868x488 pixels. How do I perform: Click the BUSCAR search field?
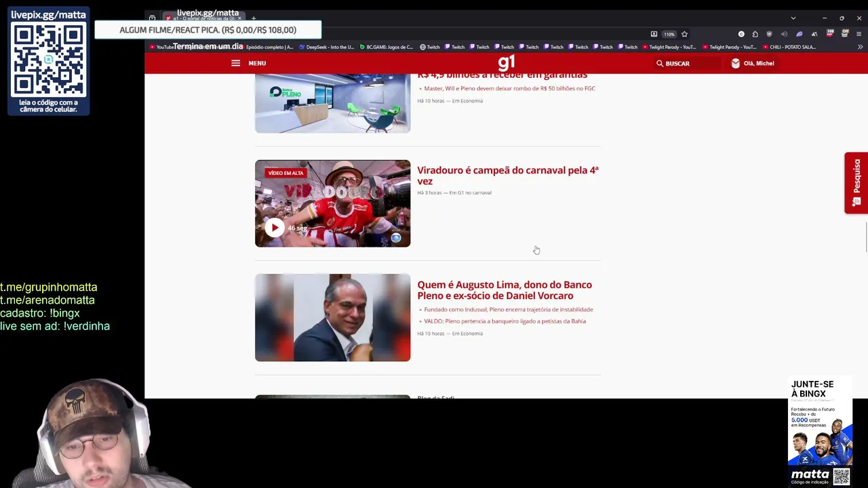click(686, 63)
